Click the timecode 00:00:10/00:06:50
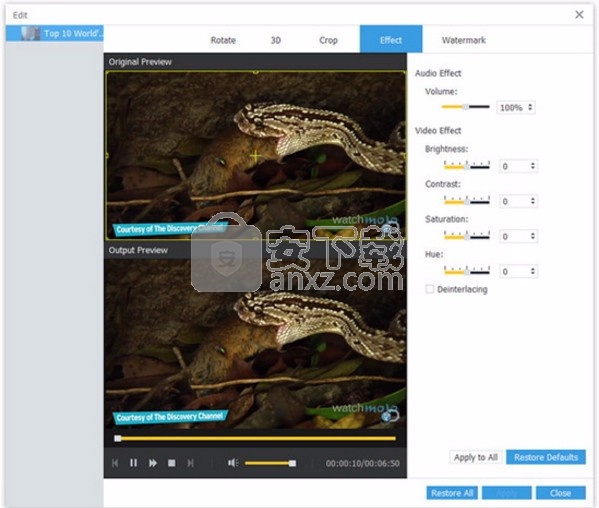599x508 pixels. click(363, 463)
